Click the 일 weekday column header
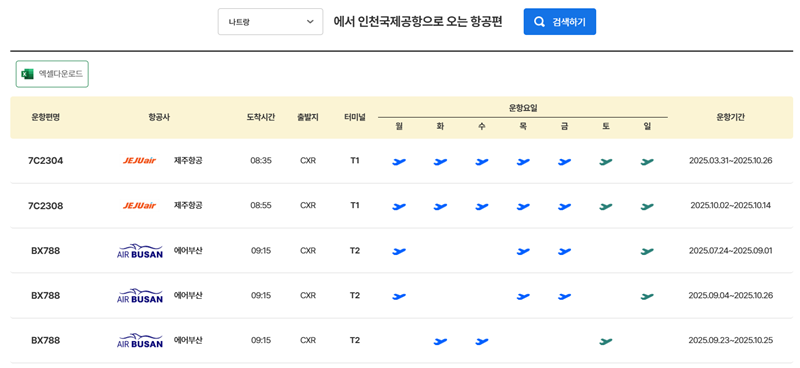800x368 pixels. click(x=647, y=127)
